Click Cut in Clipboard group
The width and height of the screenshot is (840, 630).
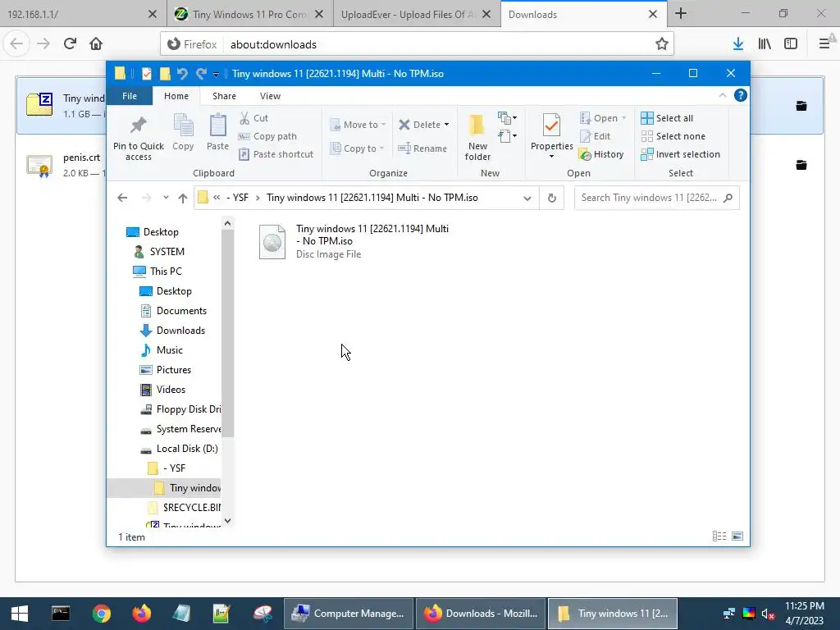(x=253, y=118)
